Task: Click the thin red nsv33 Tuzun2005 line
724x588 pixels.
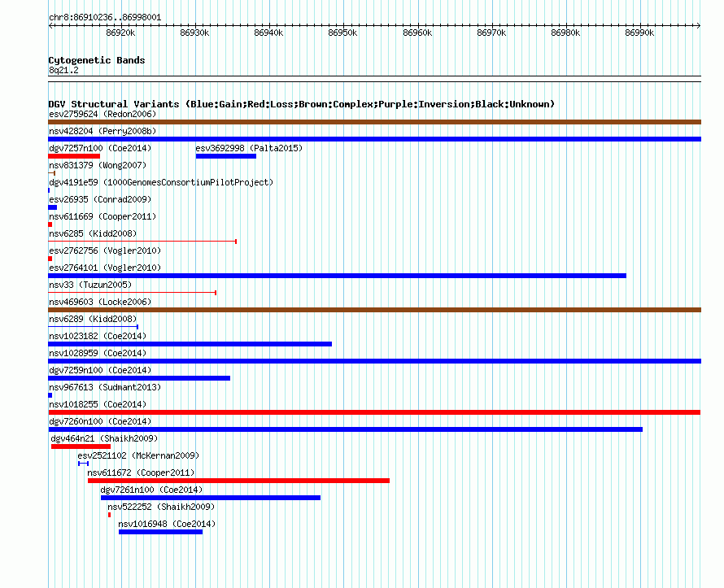Action: (132, 293)
